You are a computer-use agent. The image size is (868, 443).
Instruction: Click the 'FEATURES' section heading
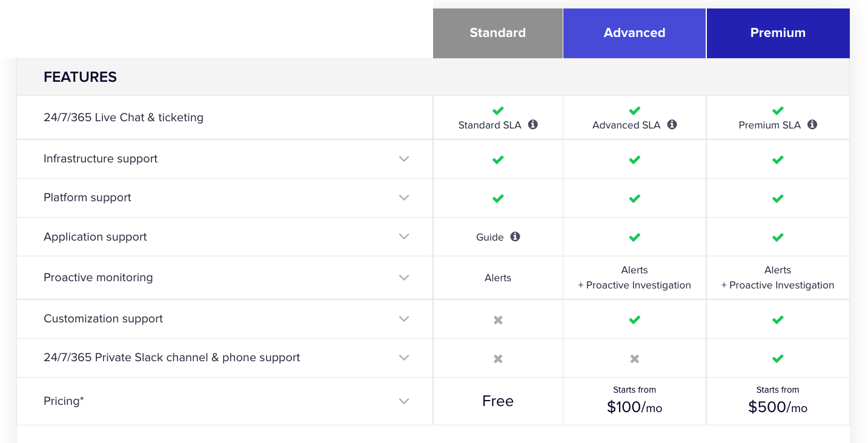click(x=80, y=77)
